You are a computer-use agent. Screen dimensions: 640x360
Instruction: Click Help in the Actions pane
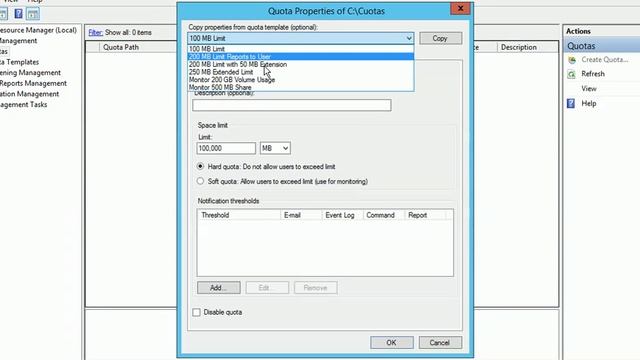point(589,103)
